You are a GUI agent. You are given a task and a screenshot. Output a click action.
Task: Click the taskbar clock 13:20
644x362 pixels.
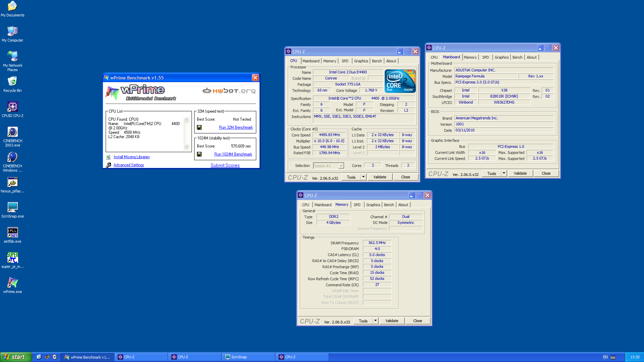coord(635,357)
